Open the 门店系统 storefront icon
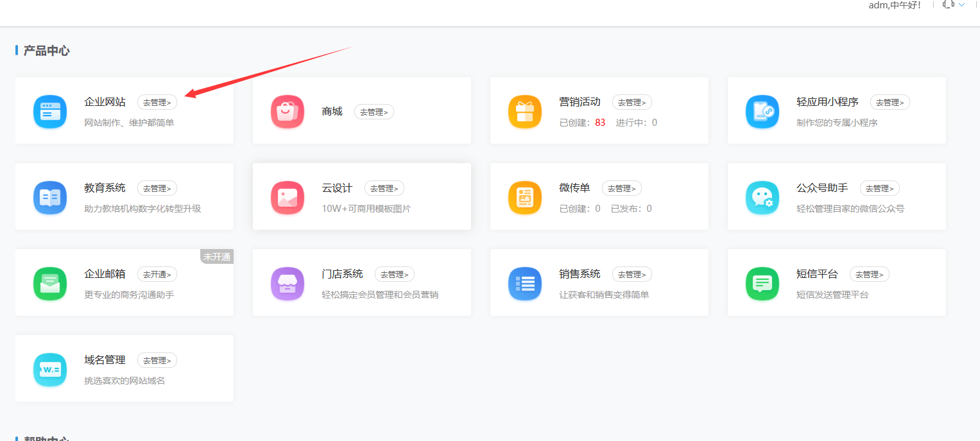The width and height of the screenshot is (980, 441). (x=288, y=283)
